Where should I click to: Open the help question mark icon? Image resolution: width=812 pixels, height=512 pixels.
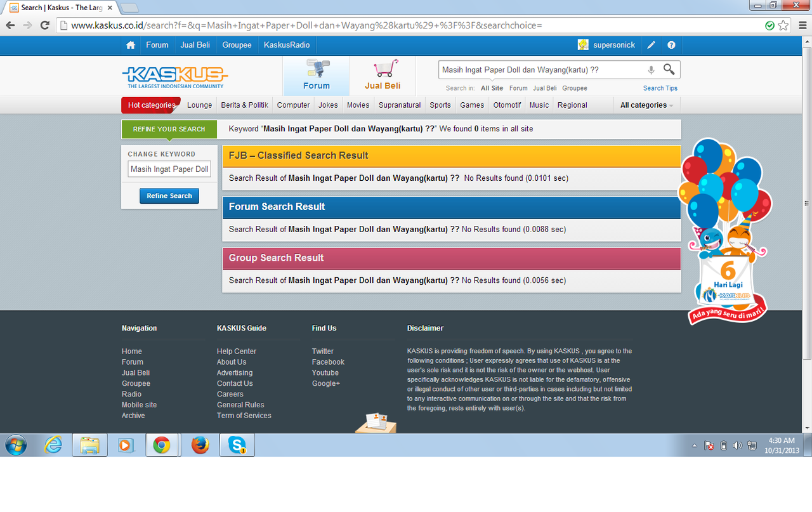671,45
